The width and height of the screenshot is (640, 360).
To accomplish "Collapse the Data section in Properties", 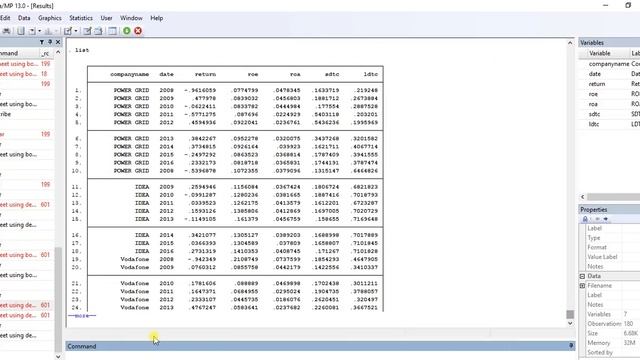I will tap(582, 276).
